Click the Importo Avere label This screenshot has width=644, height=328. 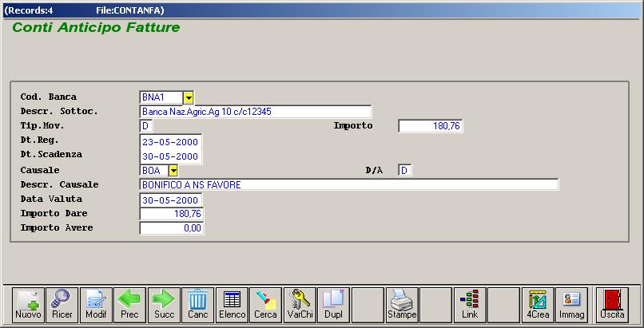[57, 228]
